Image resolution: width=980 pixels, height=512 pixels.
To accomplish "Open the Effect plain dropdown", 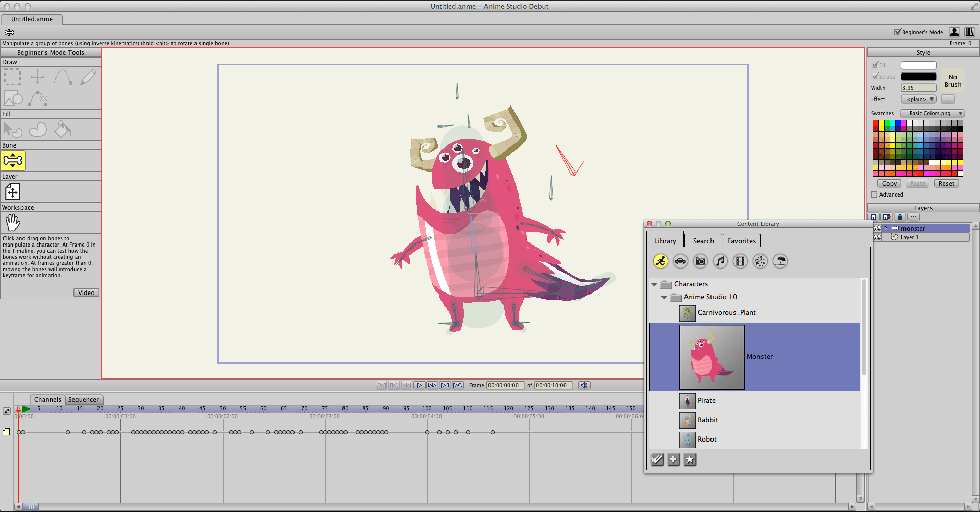I will (918, 99).
